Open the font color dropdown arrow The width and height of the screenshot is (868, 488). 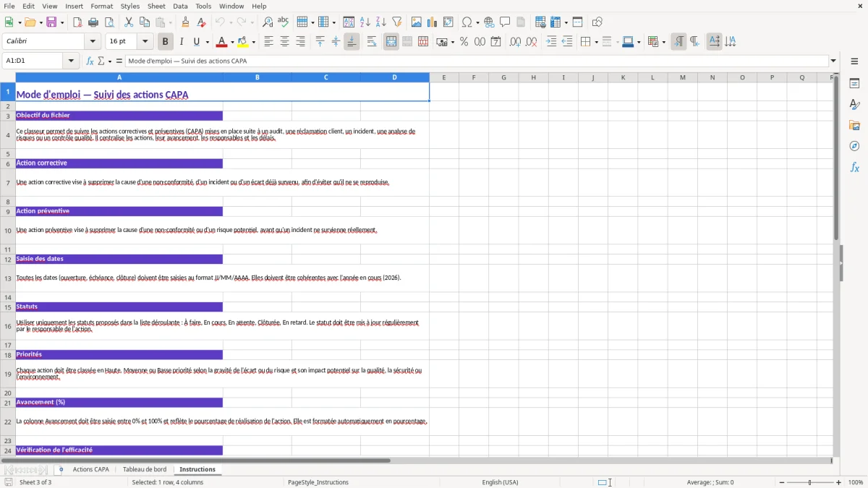click(x=231, y=42)
